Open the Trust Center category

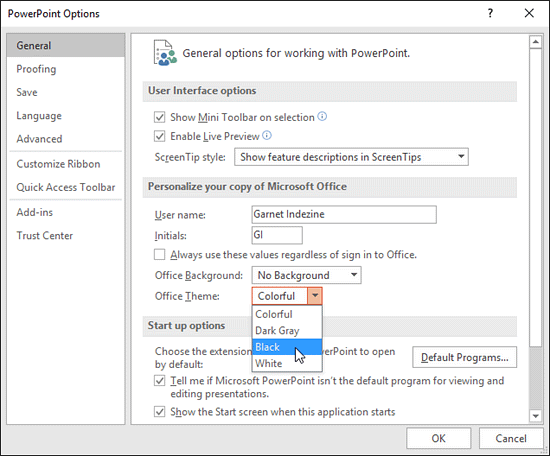66,235
